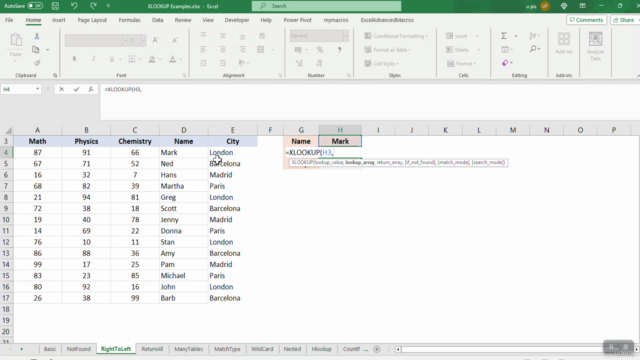Click the Clear eraser icon
640x360 pixels.
[505, 63]
